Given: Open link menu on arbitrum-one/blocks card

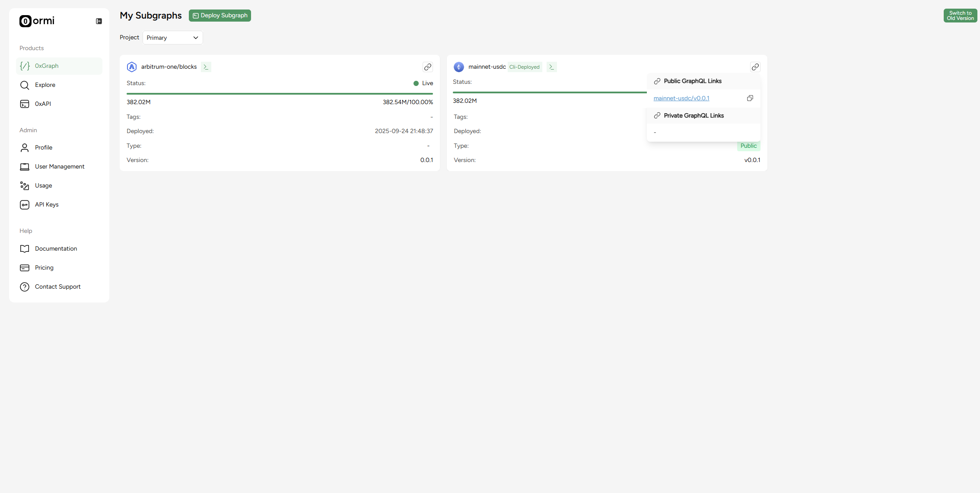Looking at the screenshot, I should pyautogui.click(x=427, y=67).
